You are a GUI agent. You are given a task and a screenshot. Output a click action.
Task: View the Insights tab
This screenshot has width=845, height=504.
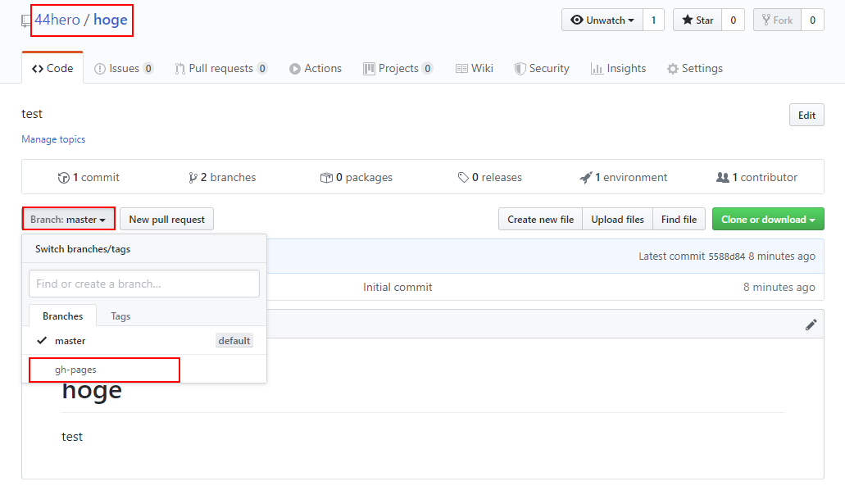pyautogui.click(x=618, y=69)
